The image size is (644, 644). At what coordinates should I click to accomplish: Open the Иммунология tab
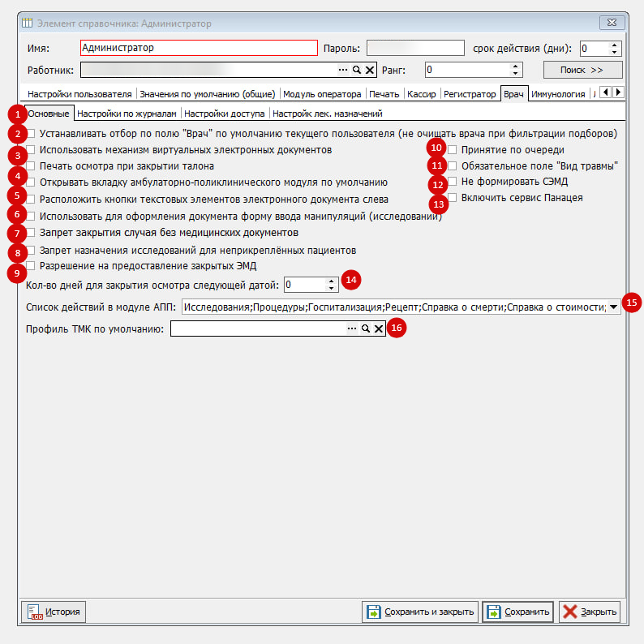pos(558,94)
